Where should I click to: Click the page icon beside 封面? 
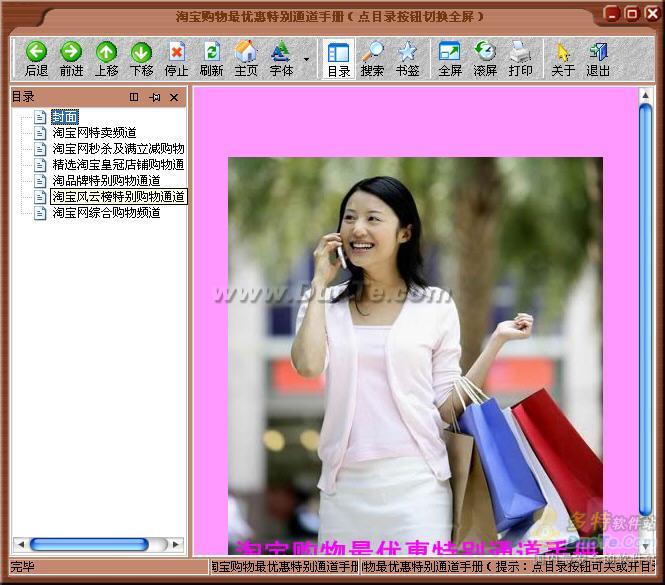point(40,117)
